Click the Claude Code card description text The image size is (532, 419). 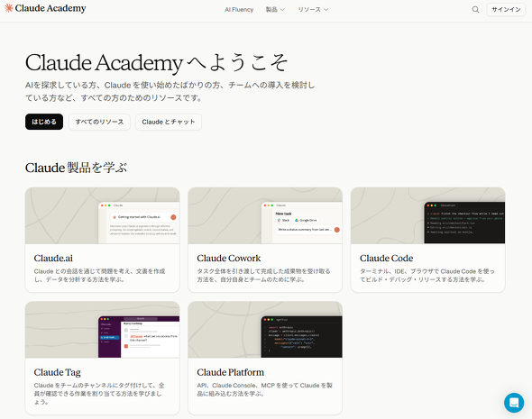point(427,275)
